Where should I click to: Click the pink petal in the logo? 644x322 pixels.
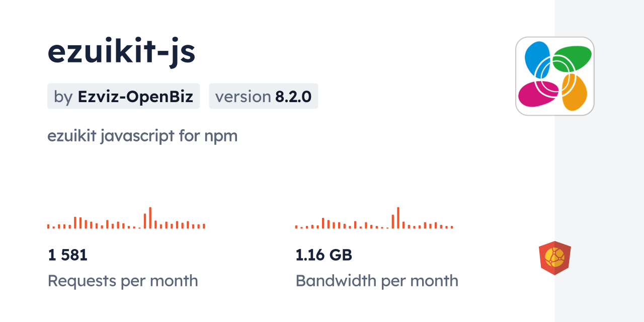[x=535, y=94]
